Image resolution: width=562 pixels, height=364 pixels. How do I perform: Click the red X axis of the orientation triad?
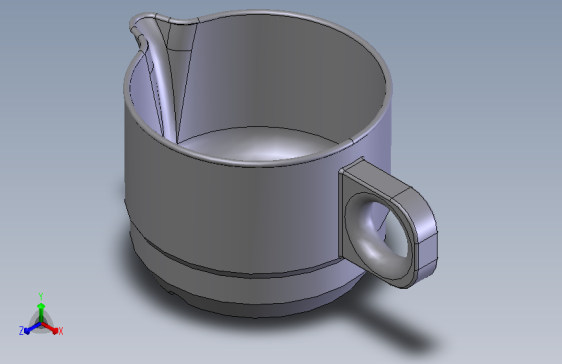pos(50,327)
